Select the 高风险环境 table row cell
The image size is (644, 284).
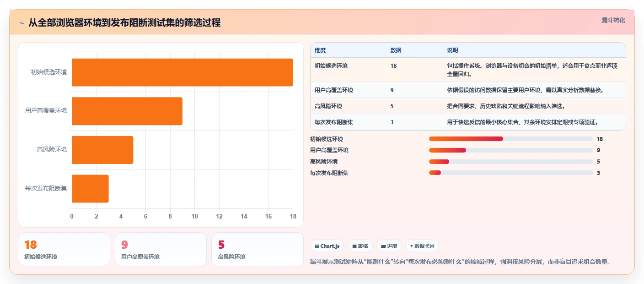[328, 106]
